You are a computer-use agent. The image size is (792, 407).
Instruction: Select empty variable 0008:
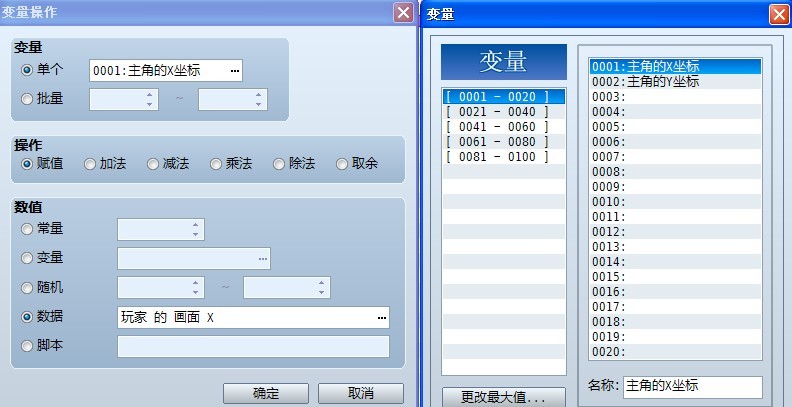675,172
